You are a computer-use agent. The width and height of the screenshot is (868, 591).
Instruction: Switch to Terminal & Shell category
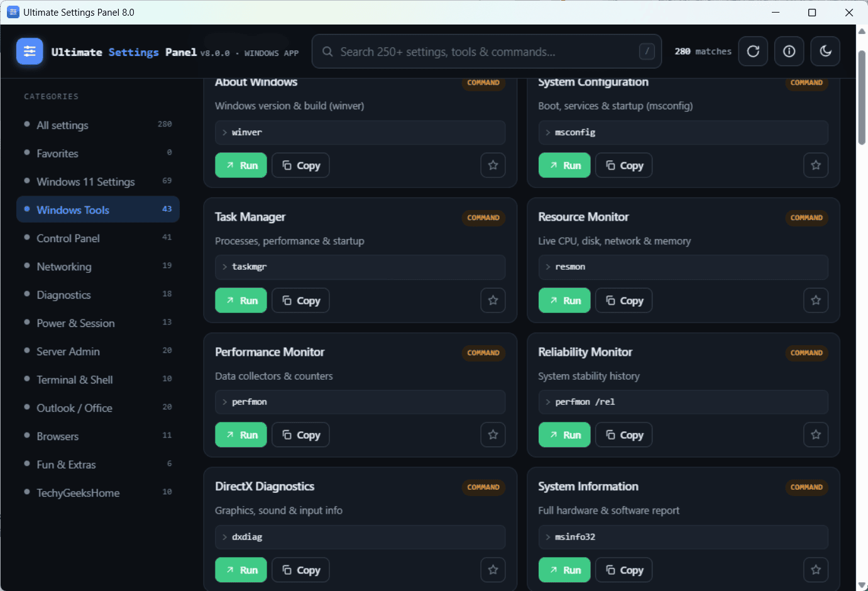98,380
